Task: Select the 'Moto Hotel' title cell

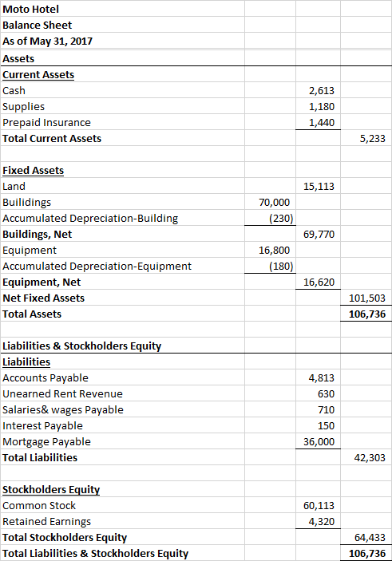Action: click(30, 10)
